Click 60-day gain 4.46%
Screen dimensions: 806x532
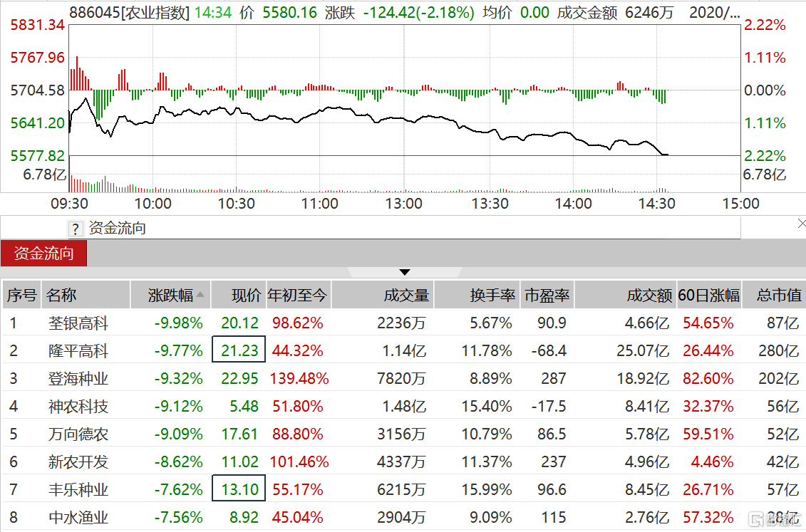[x=712, y=461]
